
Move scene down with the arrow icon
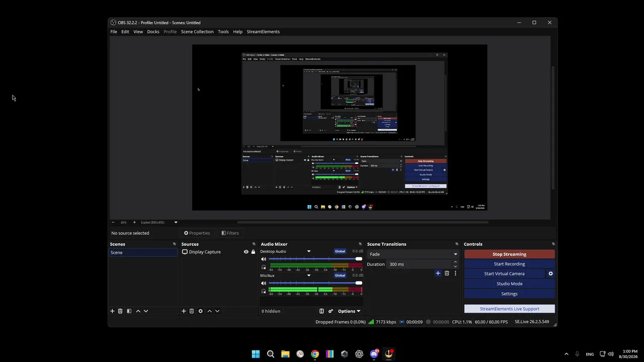pyautogui.click(x=146, y=311)
